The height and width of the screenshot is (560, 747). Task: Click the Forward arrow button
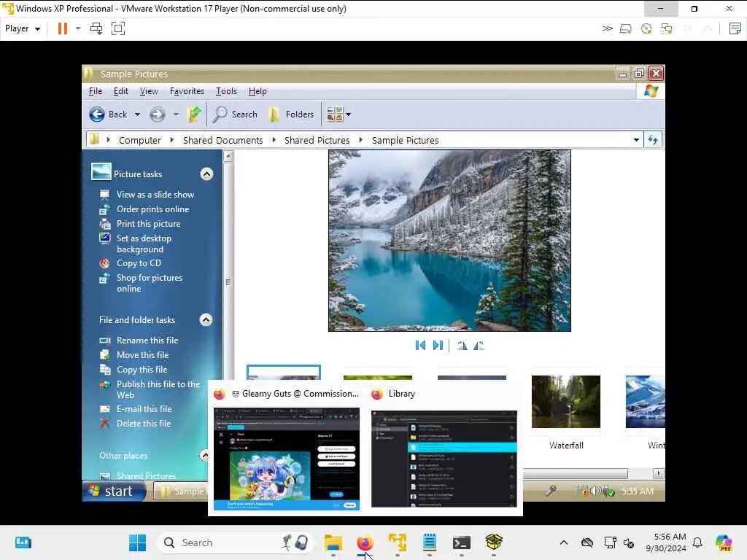pyautogui.click(x=158, y=114)
